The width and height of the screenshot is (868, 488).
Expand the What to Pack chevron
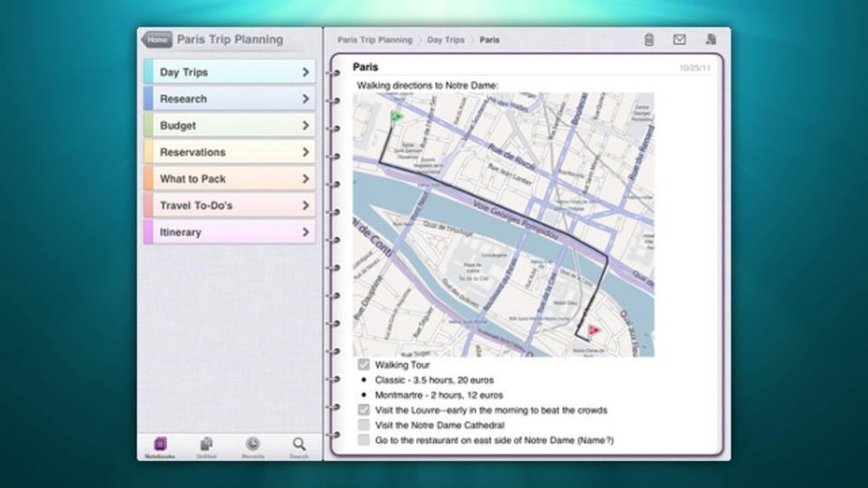click(x=306, y=179)
